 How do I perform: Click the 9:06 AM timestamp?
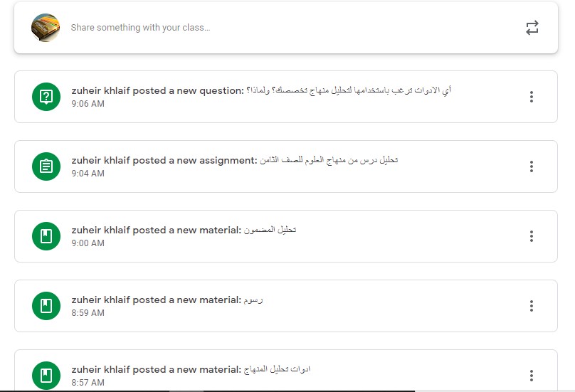click(88, 104)
